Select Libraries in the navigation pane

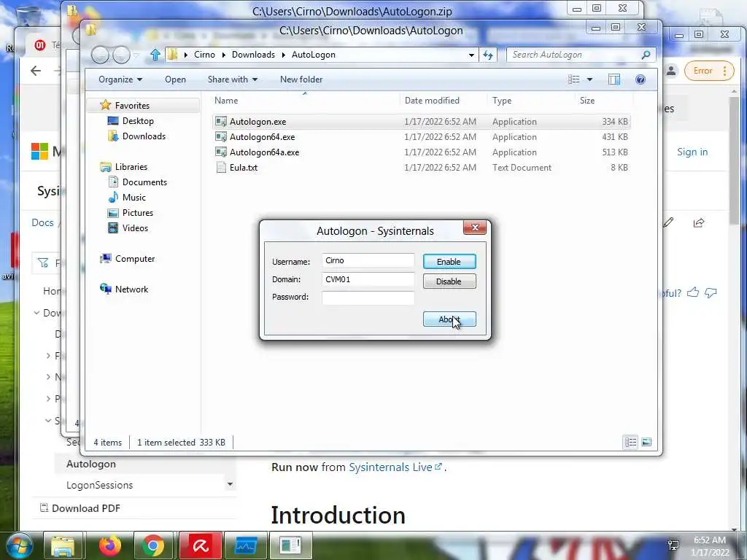[x=131, y=167]
